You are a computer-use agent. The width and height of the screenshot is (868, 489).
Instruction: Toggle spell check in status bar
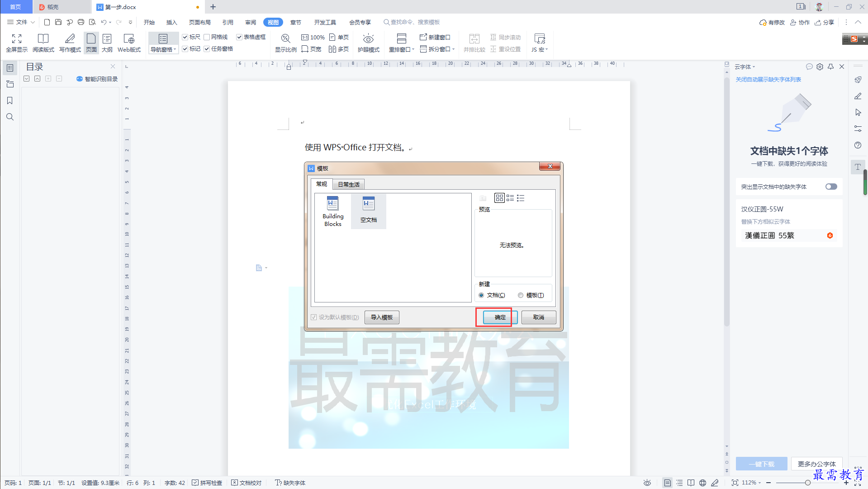(x=207, y=483)
